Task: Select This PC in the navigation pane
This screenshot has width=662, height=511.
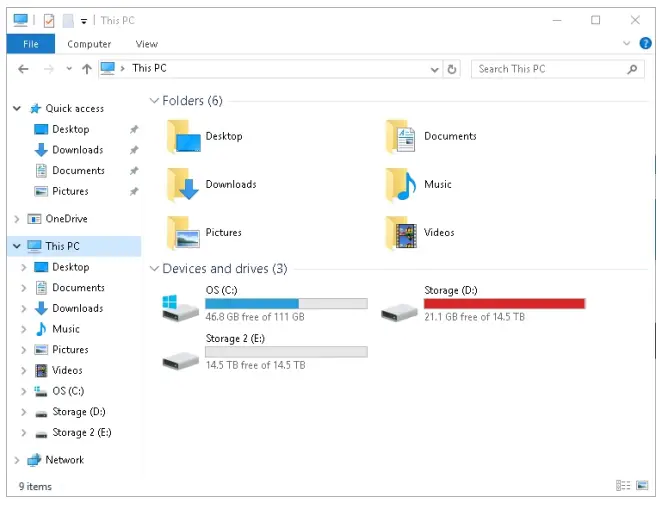Action: (x=62, y=246)
